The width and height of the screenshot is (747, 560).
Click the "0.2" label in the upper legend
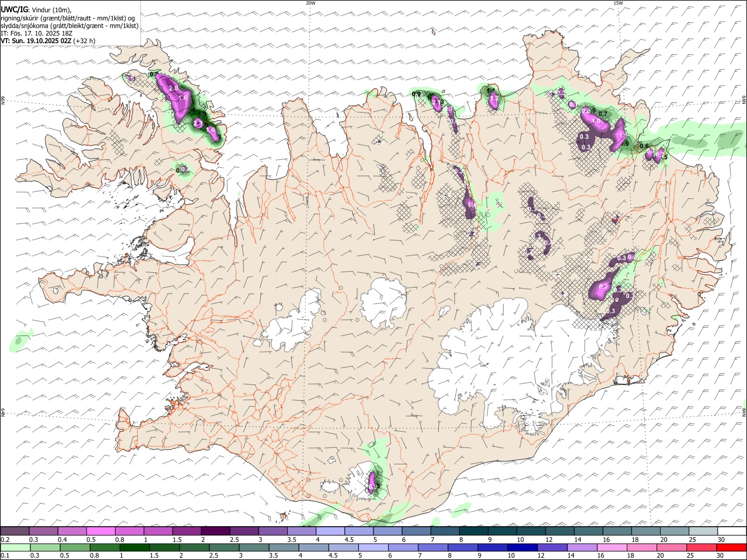click(5, 540)
